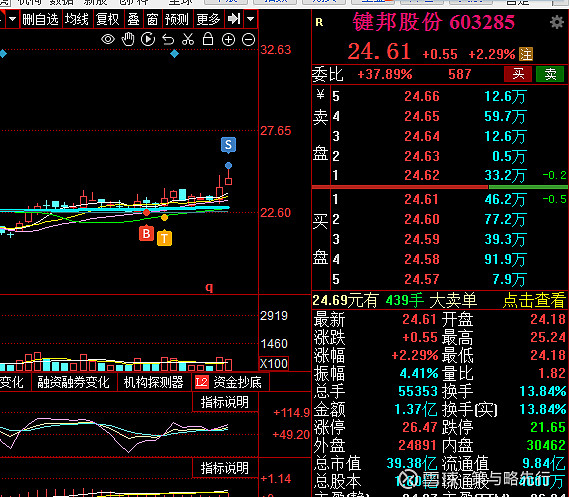Viewport: 569px width, 497px height.
Task: Click the red q marker on chart
Action: [x=209, y=287]
